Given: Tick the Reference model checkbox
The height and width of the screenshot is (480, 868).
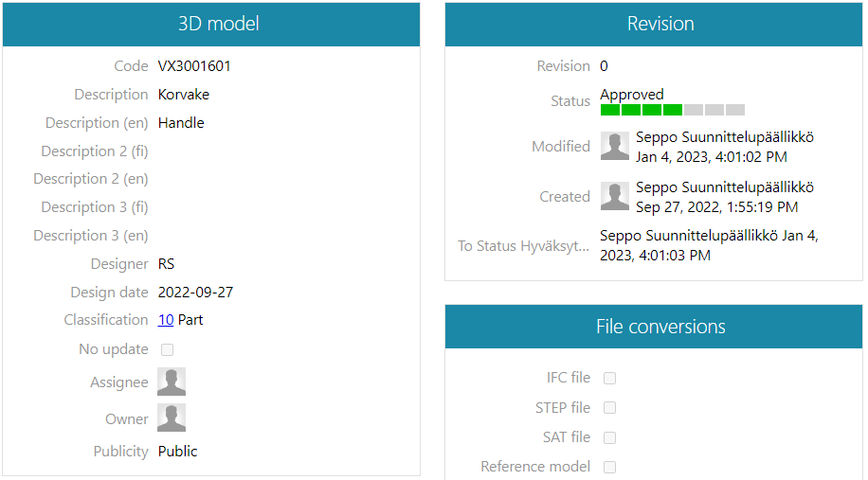Looking at the screenshot, I should click(610, 467).
